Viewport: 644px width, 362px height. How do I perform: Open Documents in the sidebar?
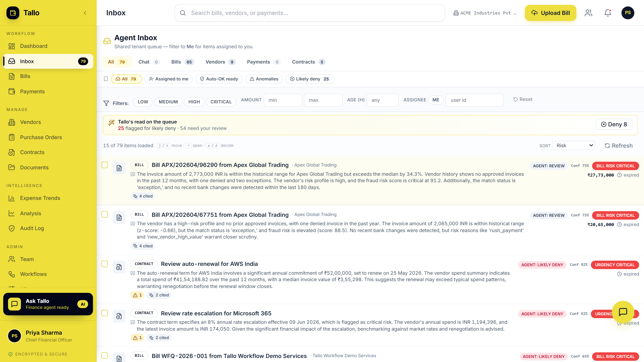point(48,167)
